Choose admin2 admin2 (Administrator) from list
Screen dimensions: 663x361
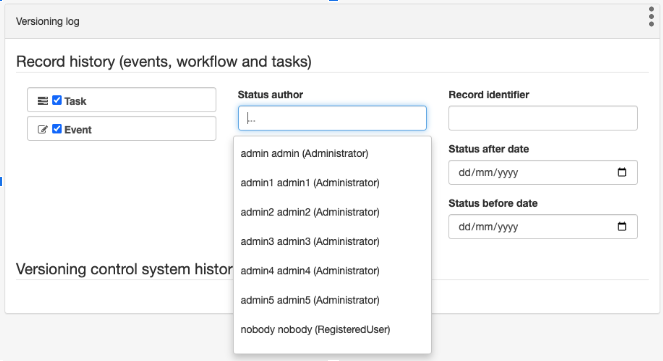coord(332,212)
